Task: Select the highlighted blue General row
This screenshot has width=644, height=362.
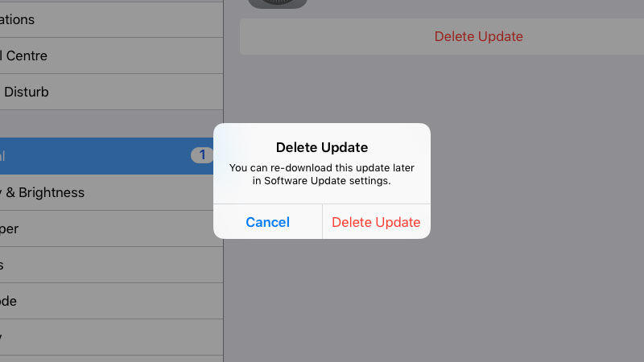Action: click(x=107, y=156)
